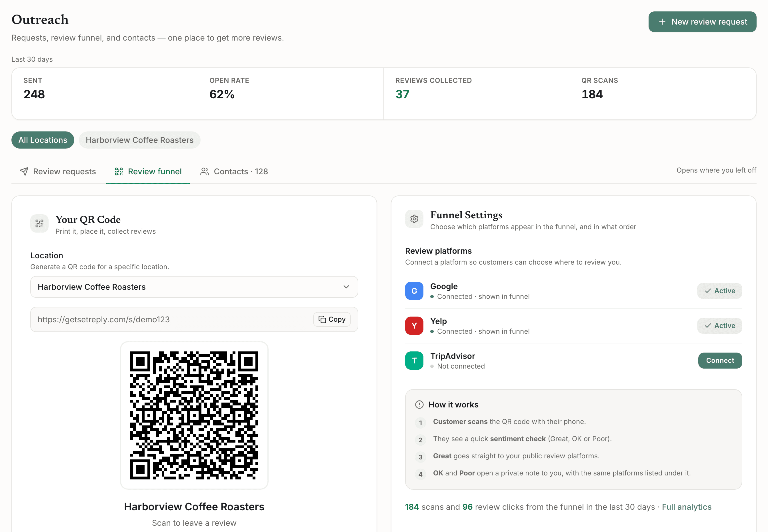
Task: Click the checkmark in Yelp's Active badge
Action: coord(708,326)
